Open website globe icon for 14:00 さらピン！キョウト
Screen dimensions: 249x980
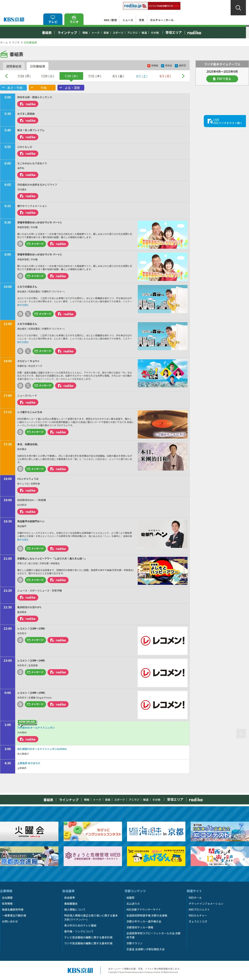pos(20,386)
